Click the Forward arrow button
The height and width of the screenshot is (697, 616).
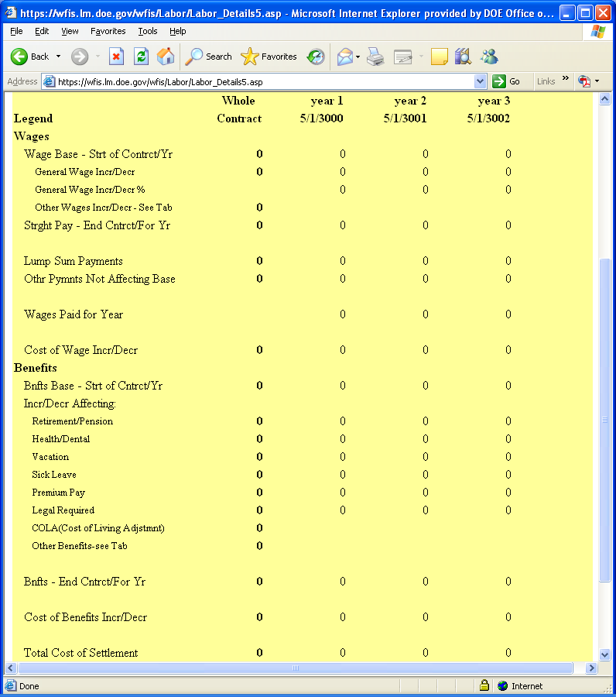(x=80, y=57)
